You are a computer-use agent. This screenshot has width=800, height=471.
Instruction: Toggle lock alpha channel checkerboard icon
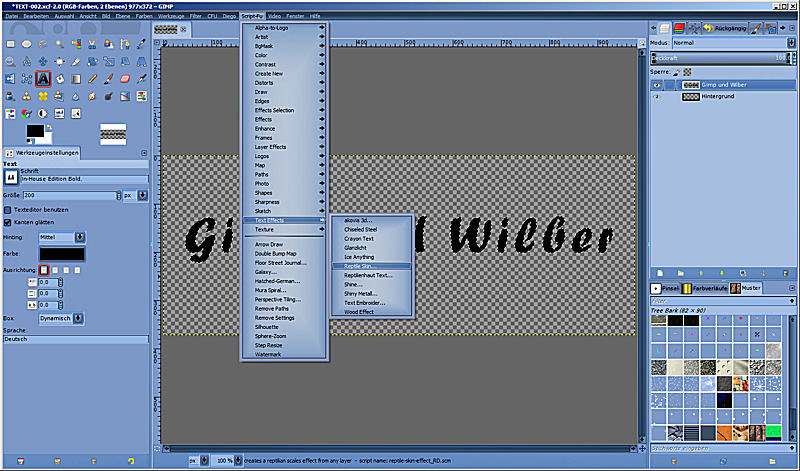coord(687,72)
